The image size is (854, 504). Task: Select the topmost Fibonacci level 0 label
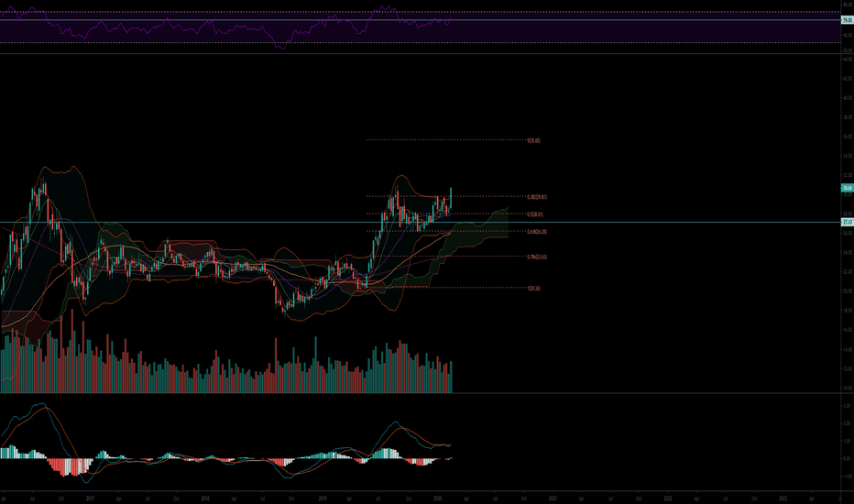click(x=533, y=140)
